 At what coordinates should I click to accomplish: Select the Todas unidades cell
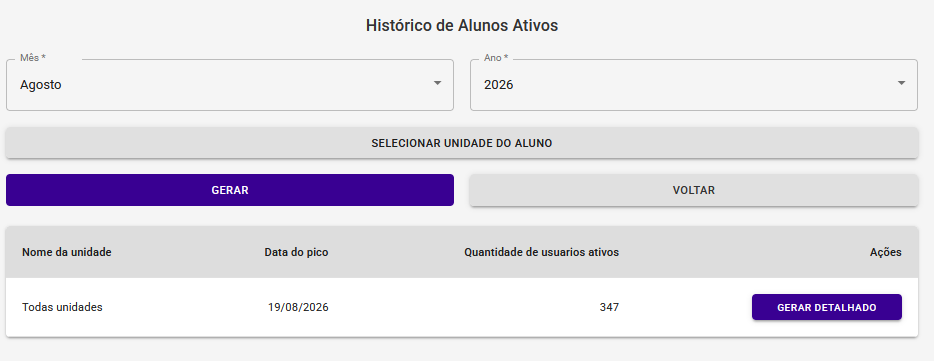click(x=62, y=307)
